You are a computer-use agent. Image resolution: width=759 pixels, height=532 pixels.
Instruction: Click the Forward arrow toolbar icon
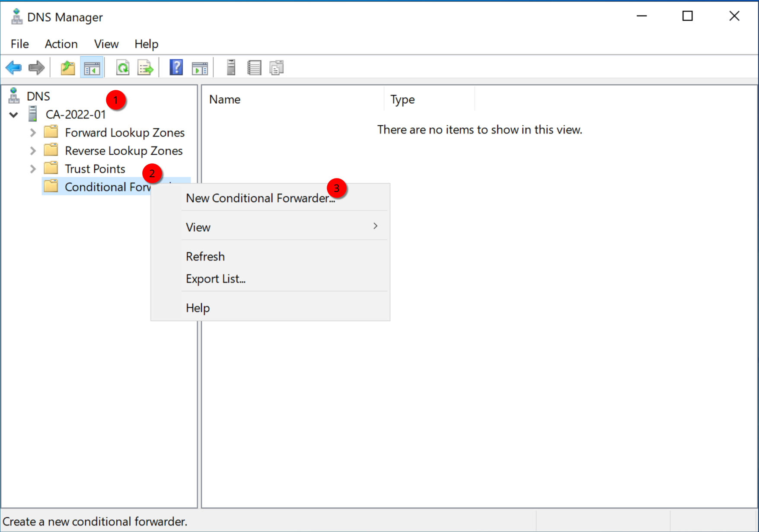point(36,67)
